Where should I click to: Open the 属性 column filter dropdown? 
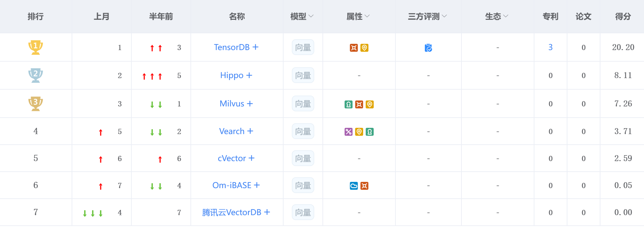click(358, 16)
